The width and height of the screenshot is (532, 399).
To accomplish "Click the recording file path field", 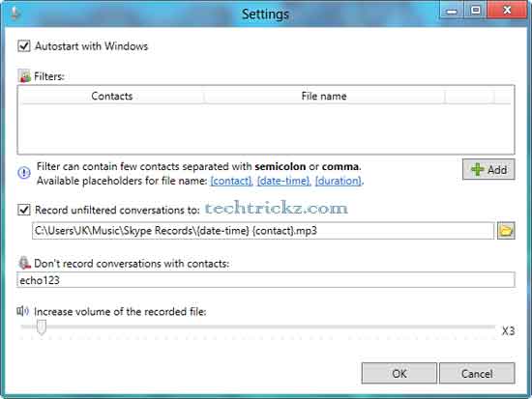I will [263, 231].
